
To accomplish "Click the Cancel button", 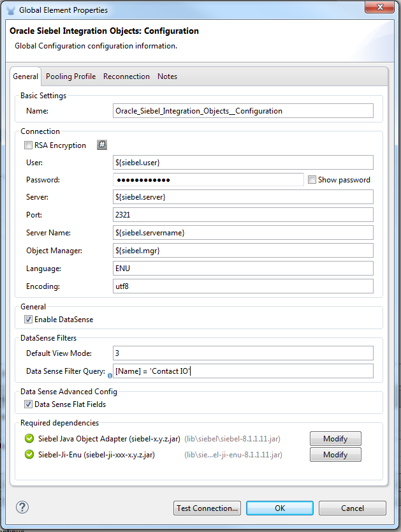I will click(352, 508).
